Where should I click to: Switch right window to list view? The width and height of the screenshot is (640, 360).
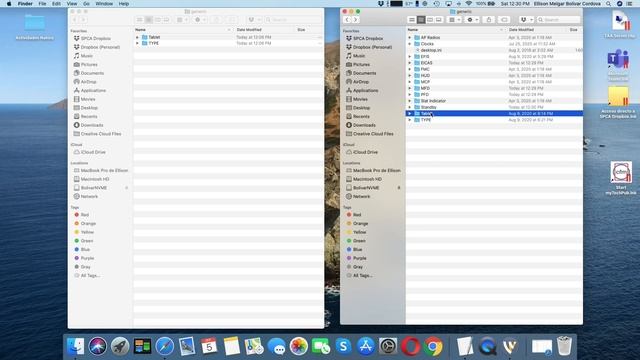(421, 20)
